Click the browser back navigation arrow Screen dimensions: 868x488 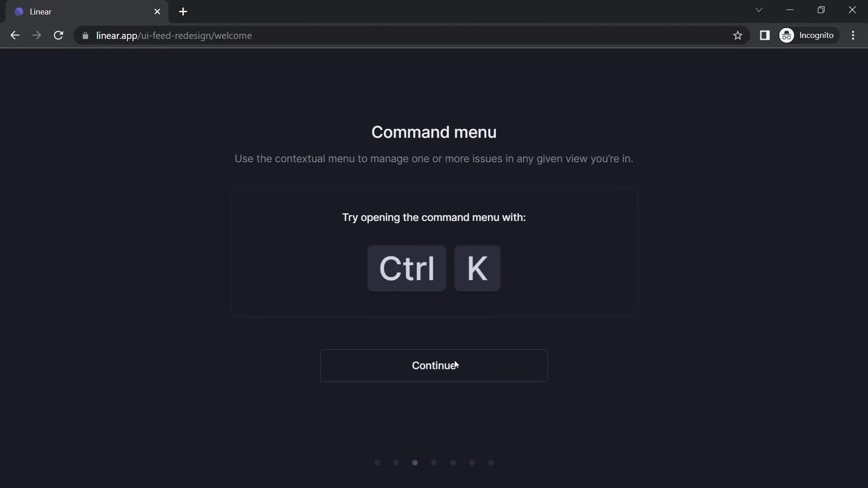point(14,35)
